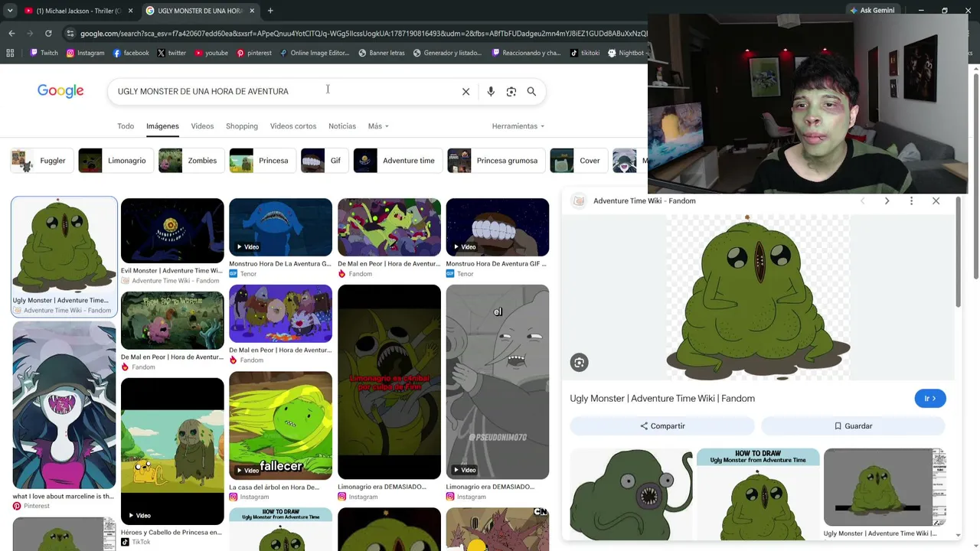Go to the Google logo homepage
This screenshot has height=551, width=980.
[60, 91]
